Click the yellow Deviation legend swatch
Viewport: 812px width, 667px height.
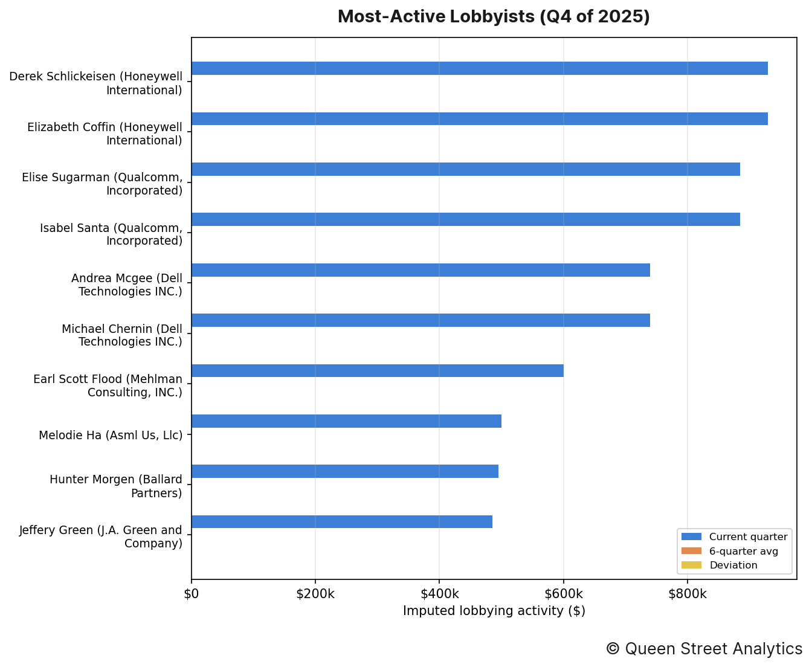pyautogui.click(x=692, y=565)
